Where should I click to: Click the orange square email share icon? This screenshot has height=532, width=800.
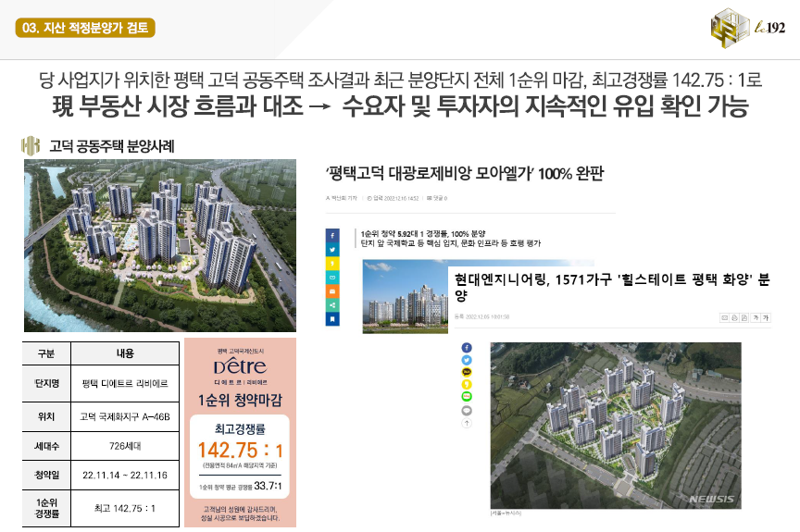click(332, 291)
